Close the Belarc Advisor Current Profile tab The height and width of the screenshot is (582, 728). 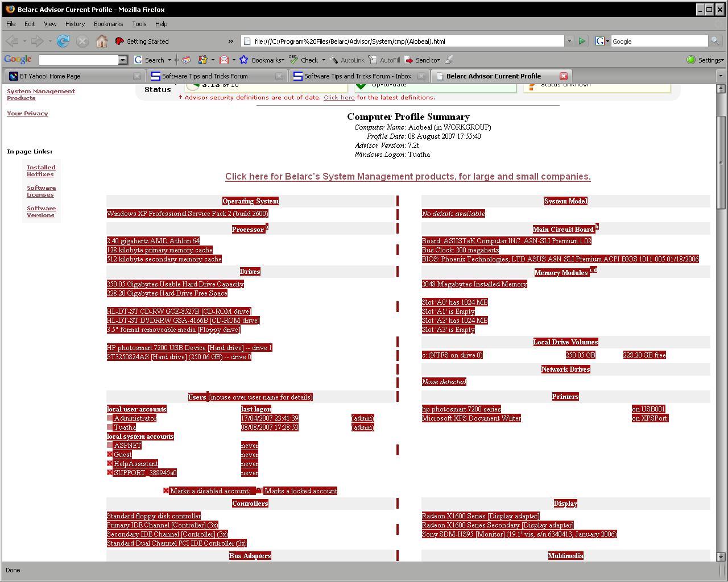[564, 76]
